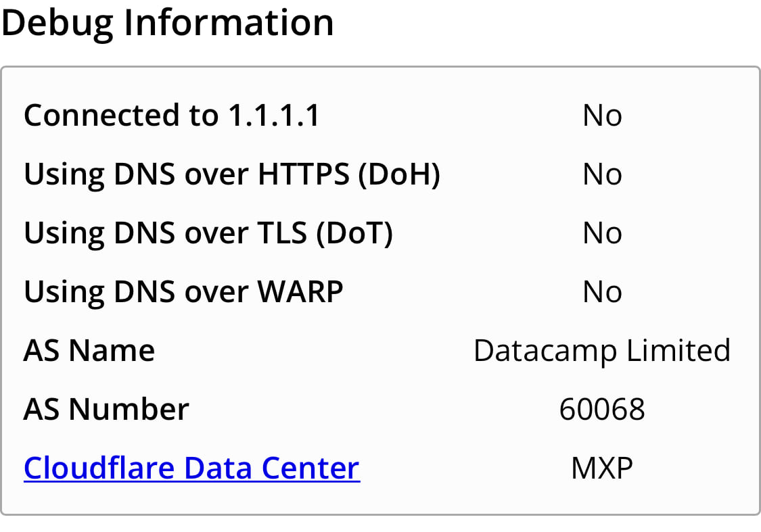Screen dimensions: 761x532
Task: Click the No value for DNS over WARP
Action: pyautogui.click(x=602, y=291)
